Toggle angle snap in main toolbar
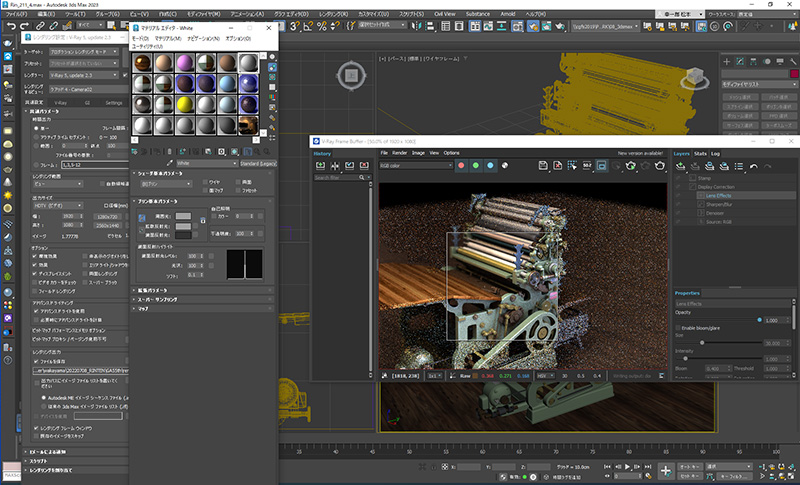This screenshot has width=800, height=485. (x=308, y=25)
